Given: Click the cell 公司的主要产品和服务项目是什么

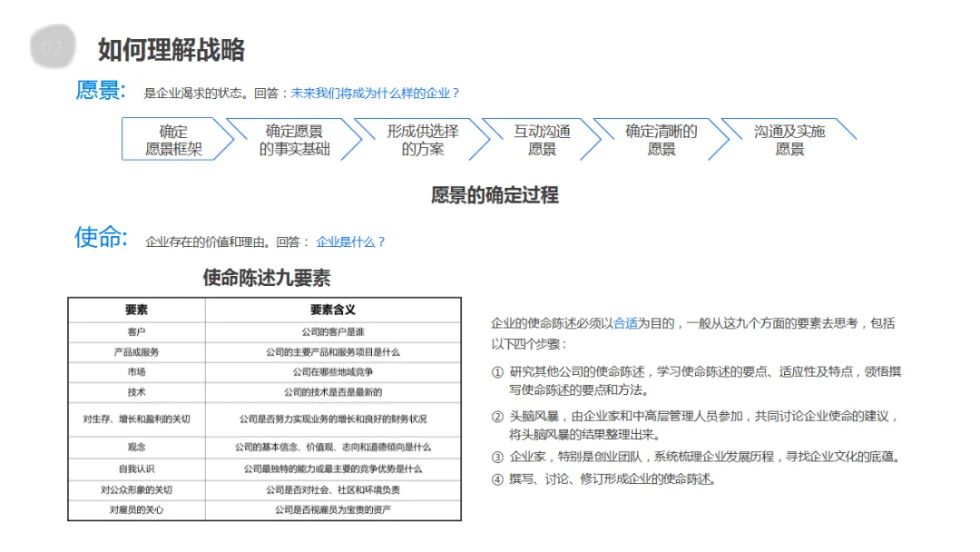Looking at the screenshot, I should (x=333, y=352).
